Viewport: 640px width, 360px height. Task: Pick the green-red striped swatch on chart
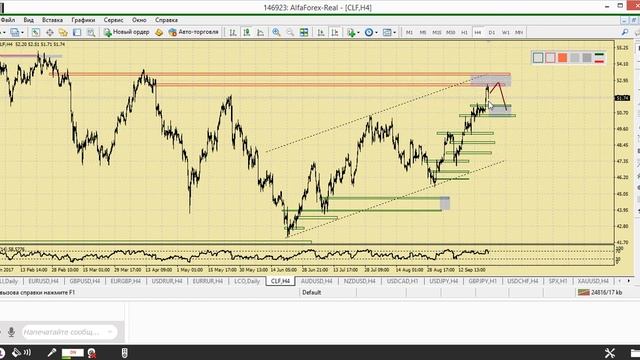point(599,58)
